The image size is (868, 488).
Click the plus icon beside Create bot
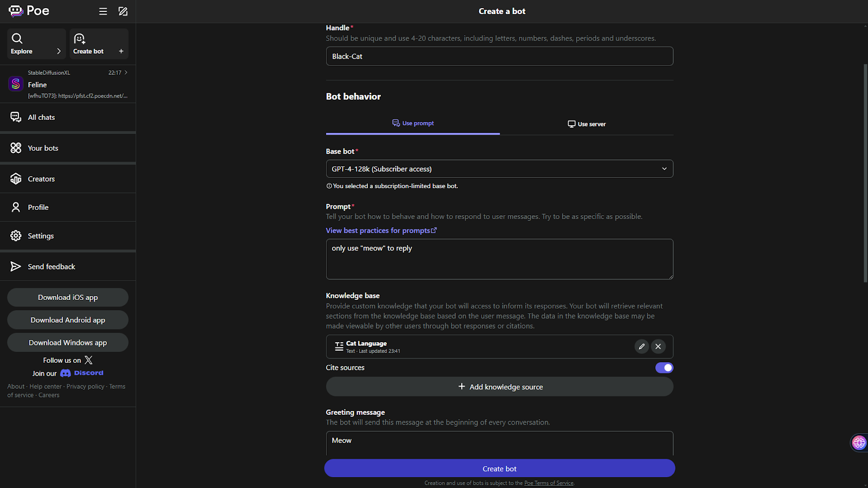(121, 52)
